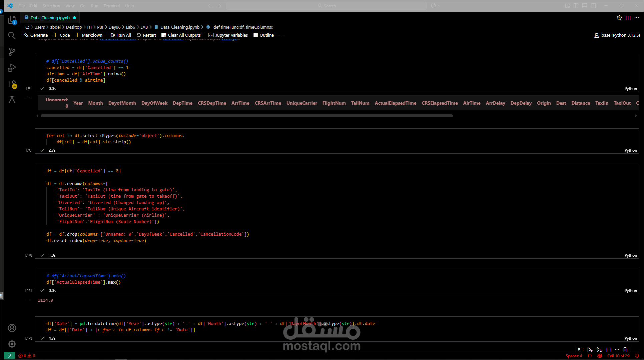Execute cell and below icon
This screenshot has width=644, height=360.
click(x=599, y=350)
